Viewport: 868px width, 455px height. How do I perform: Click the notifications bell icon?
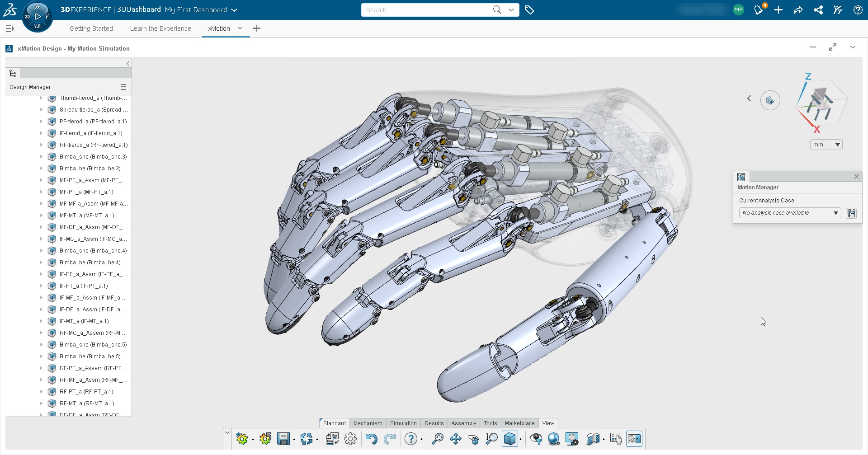pos(759,9)
